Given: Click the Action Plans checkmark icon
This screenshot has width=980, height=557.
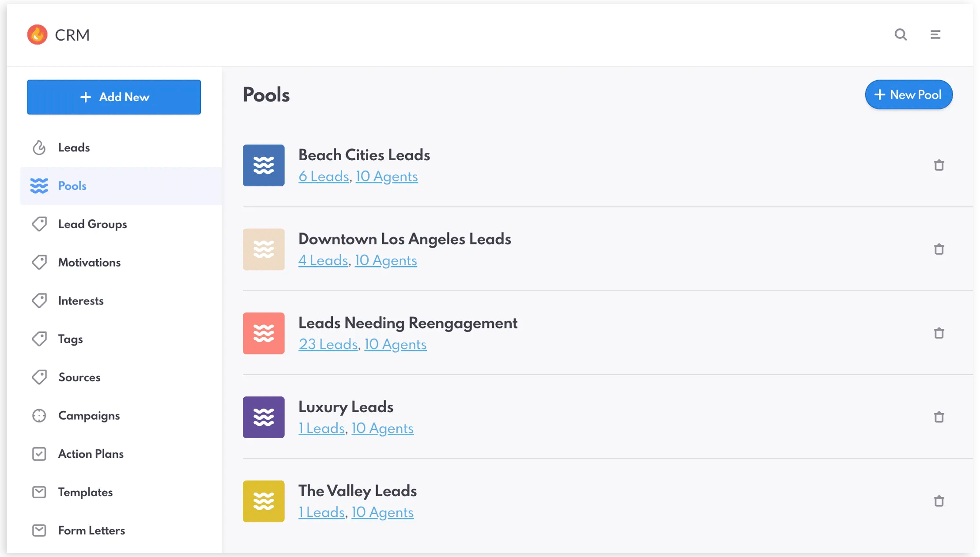Looking at the screenshot, I should pyautogui.click(x=40, y=454).
